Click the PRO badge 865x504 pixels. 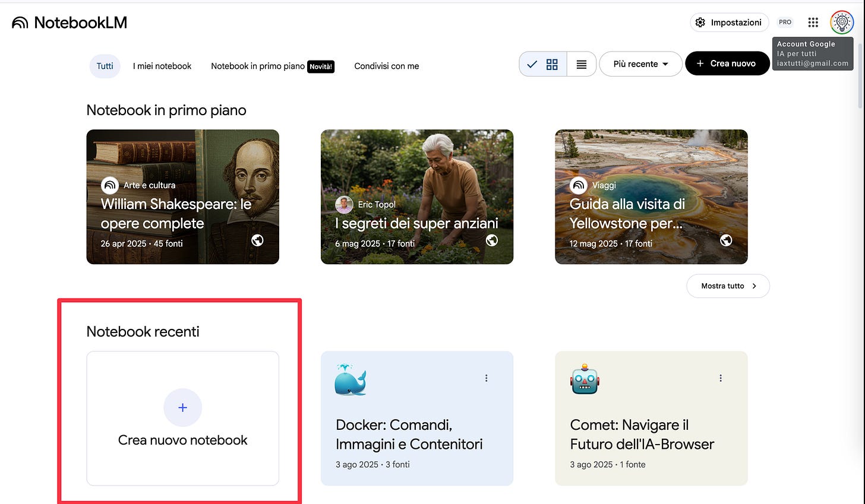pos(785,23)
